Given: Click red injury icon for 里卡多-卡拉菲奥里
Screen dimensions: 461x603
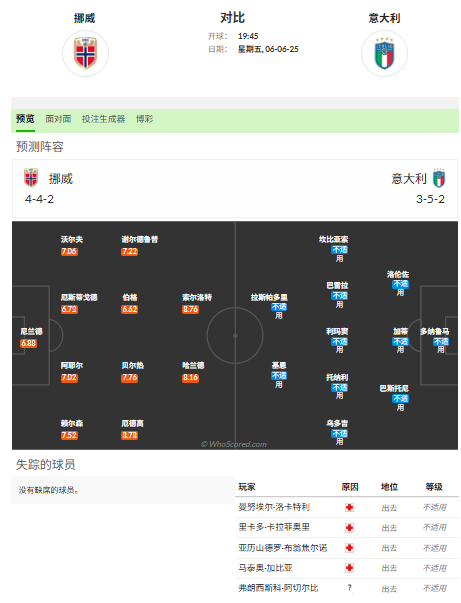Looking at the screenshot, I should click(x=349, y=528).
